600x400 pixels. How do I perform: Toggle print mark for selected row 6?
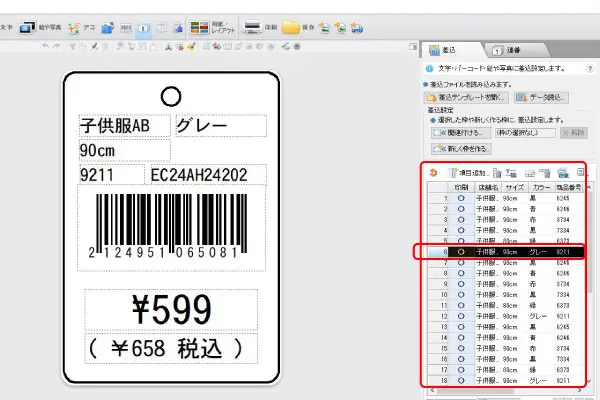pyautogui.click(x=461, y=252)
